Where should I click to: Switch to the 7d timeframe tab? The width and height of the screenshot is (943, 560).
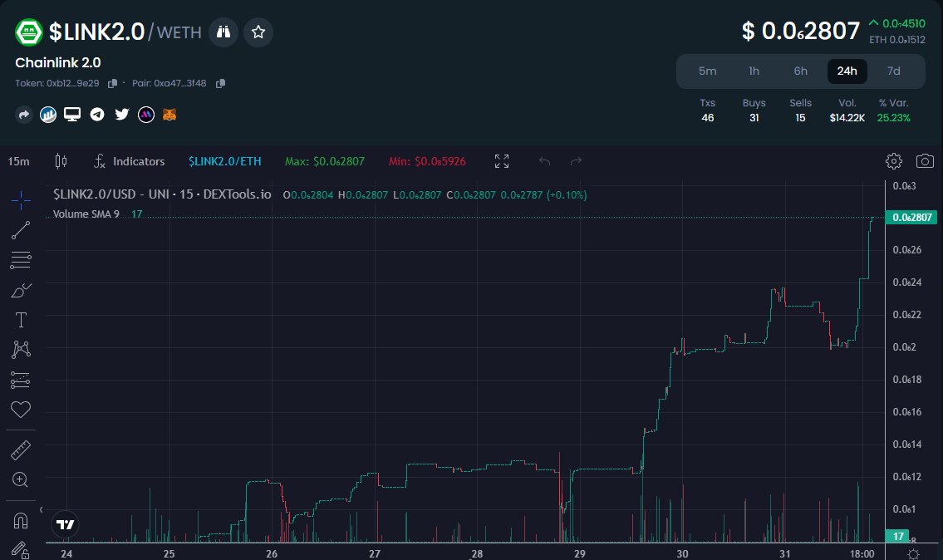[893, 71]
